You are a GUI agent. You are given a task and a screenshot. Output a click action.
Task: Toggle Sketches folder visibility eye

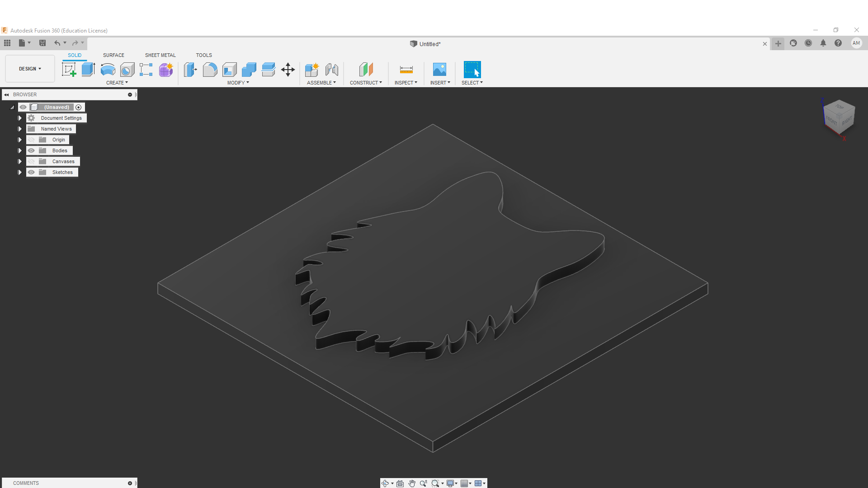pos(31,172)
